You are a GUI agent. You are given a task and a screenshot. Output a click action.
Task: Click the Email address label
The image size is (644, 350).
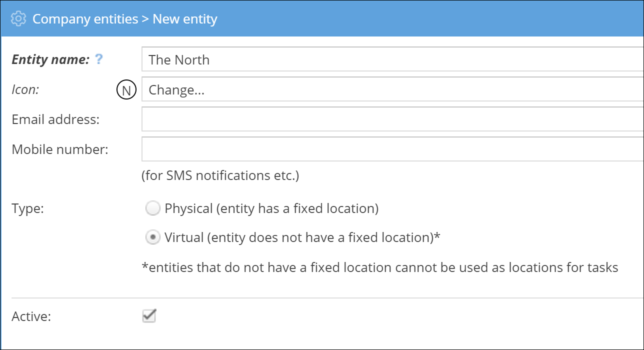point(55,120)
